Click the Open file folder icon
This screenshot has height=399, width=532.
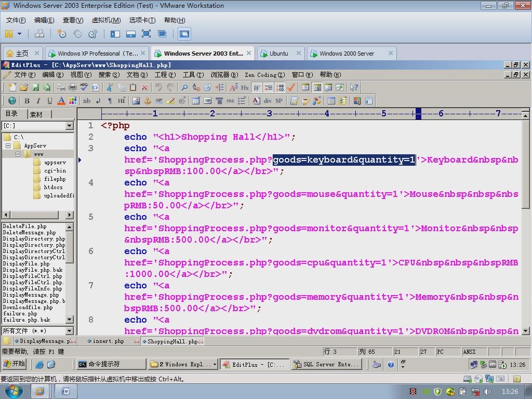(24, 87)
